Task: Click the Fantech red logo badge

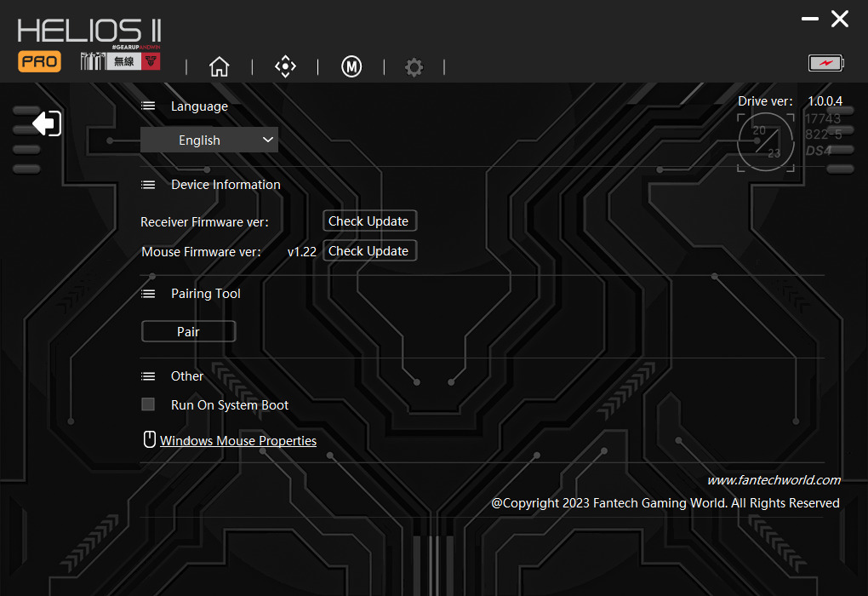Action: [151, 61]
